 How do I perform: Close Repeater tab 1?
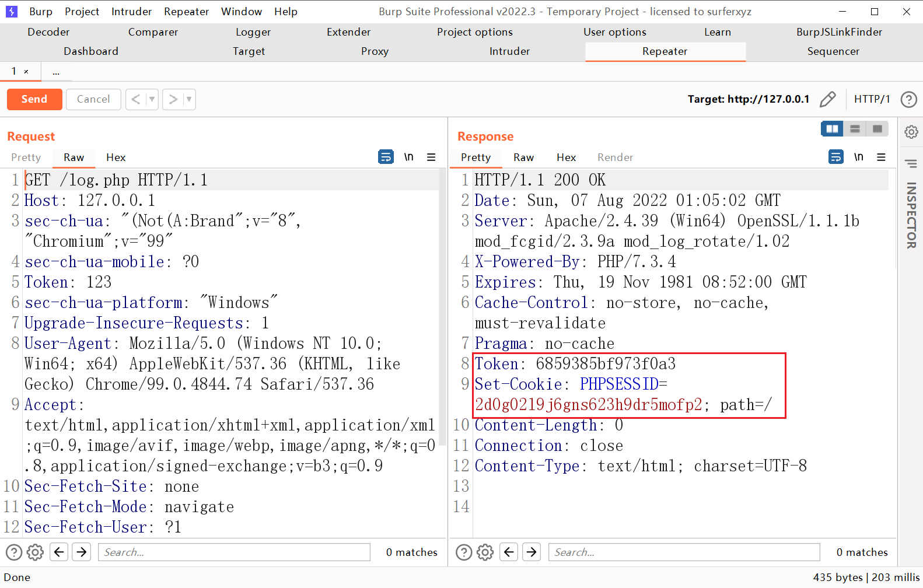[x=26, y=72]
